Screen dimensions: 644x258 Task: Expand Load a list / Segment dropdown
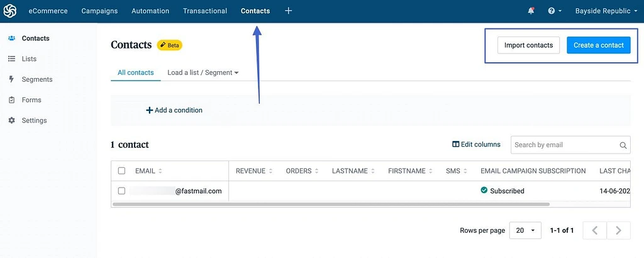click(x=203, y=73)
